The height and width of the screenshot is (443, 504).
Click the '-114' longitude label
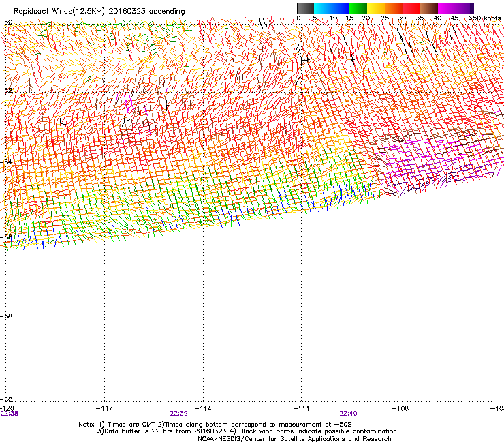[203, 408]
